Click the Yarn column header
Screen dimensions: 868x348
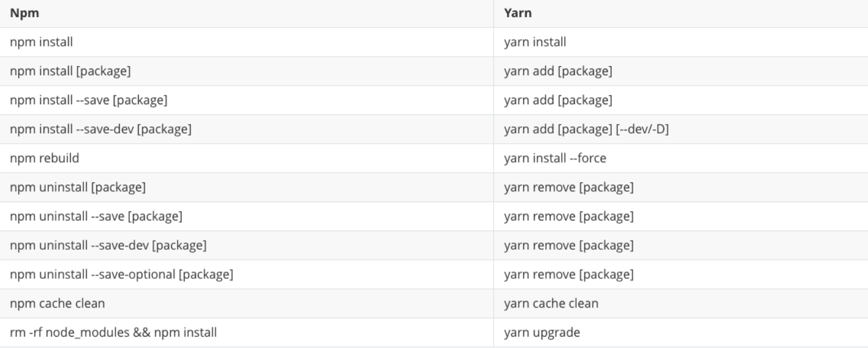click(x=518, y=14)
